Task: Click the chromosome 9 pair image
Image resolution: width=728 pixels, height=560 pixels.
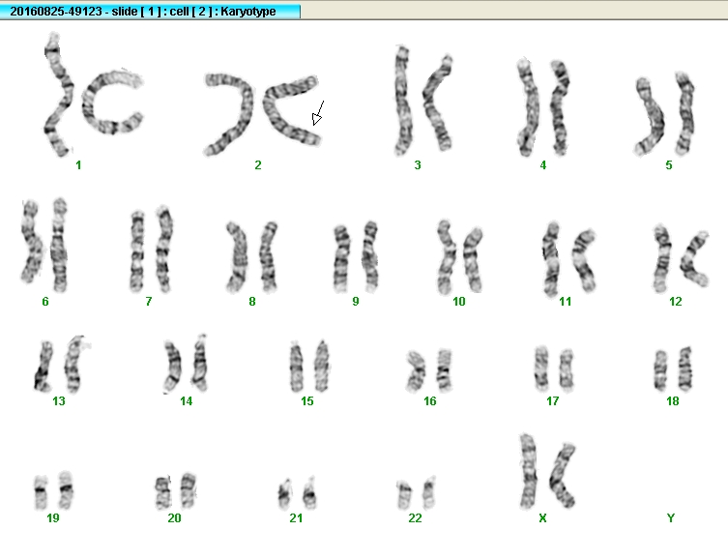Action: (356, 257)
